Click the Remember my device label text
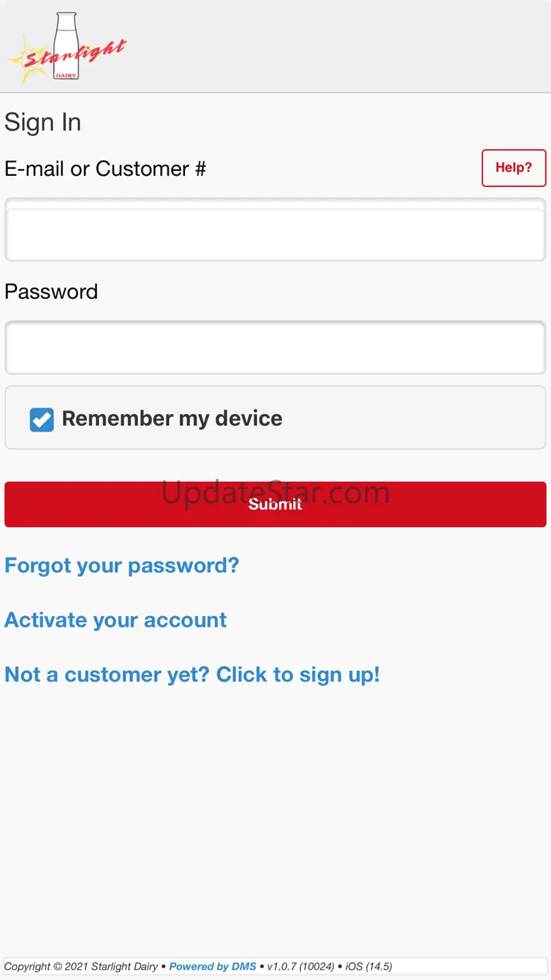551x980 pixels. [172, 418]
